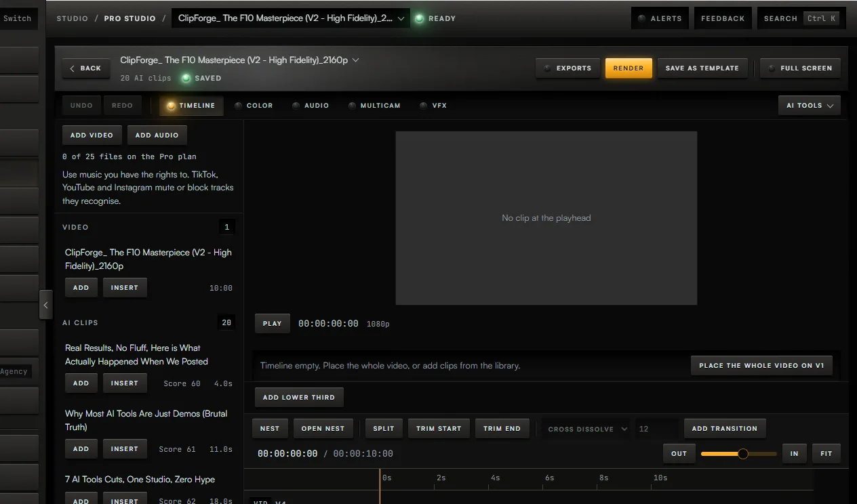Click the 1080p resolution label
This screenshot has height=504, width=857.
tap(378, 324)
